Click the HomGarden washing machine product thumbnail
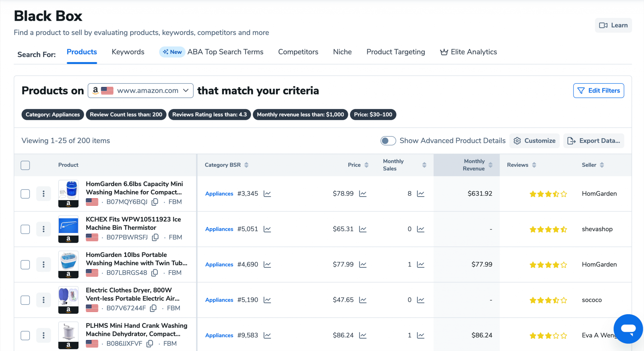Viewport: 644px width, 351px height. (68, 194)
